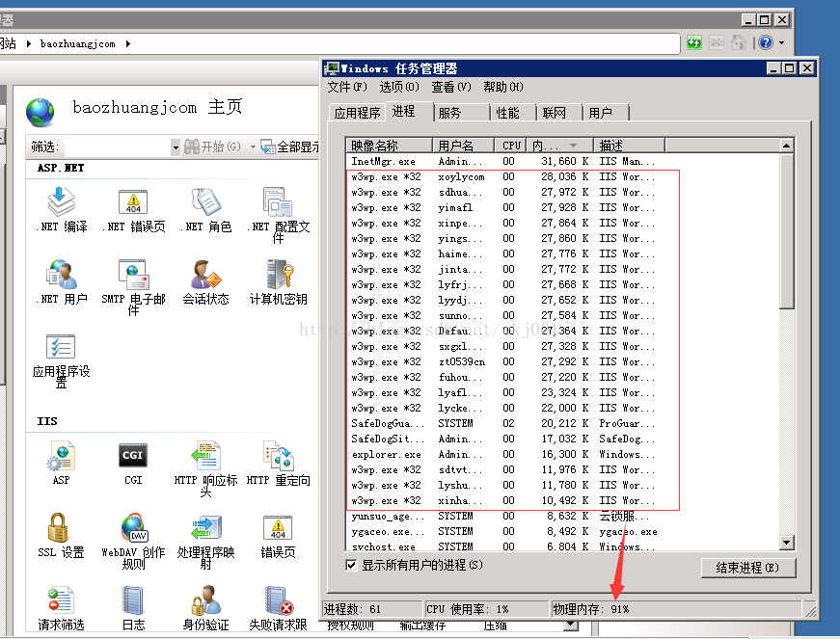Switch to the 联网 tab
Image resolution: width=840 pixels, height=639 pixels.
tap(559, 113)
